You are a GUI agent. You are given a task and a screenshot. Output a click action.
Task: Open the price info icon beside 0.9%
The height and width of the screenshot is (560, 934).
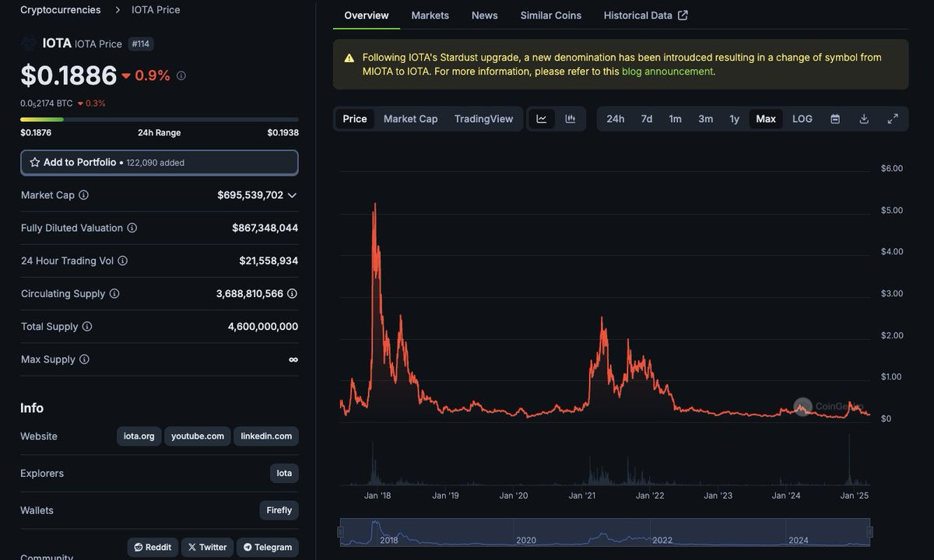[x=181, y=75]
